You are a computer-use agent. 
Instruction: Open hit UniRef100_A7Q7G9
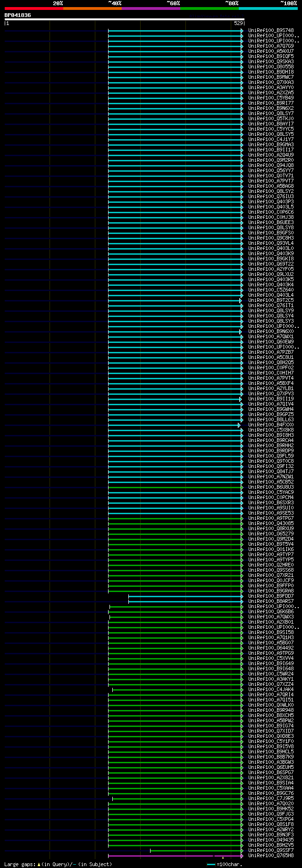[x=271, y=46]
